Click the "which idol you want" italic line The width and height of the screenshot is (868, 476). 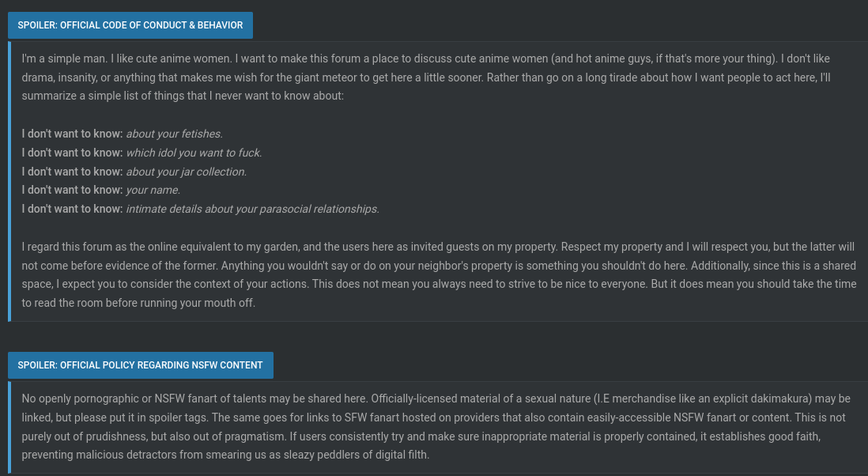[194, 153]
